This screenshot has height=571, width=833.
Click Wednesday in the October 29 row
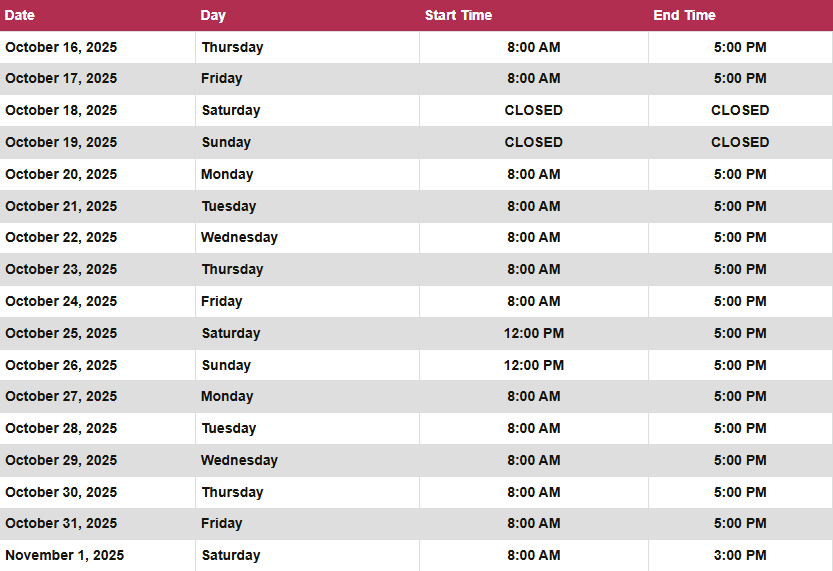pyautogui.click(x=239, y=460)
